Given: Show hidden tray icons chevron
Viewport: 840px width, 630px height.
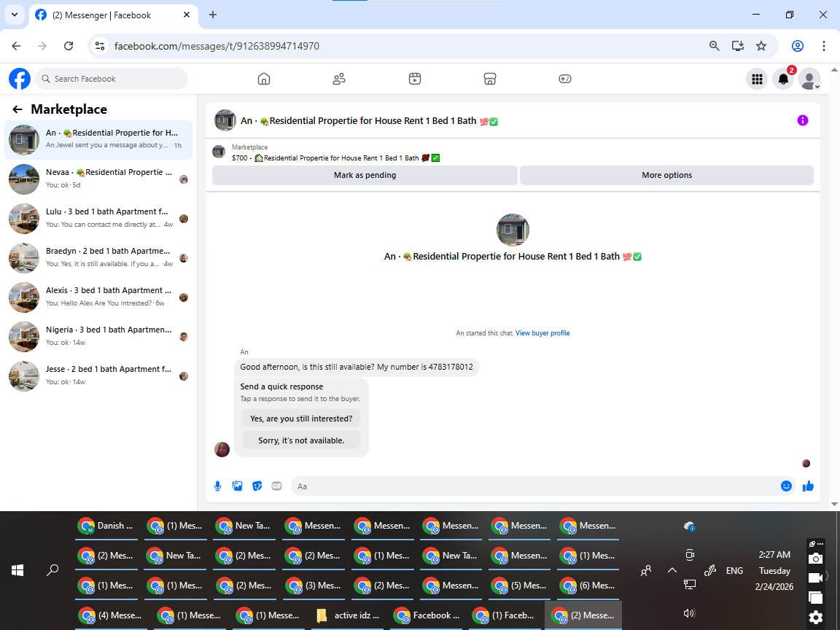Looking at the screenshot, I should click(x=672, y=570).
